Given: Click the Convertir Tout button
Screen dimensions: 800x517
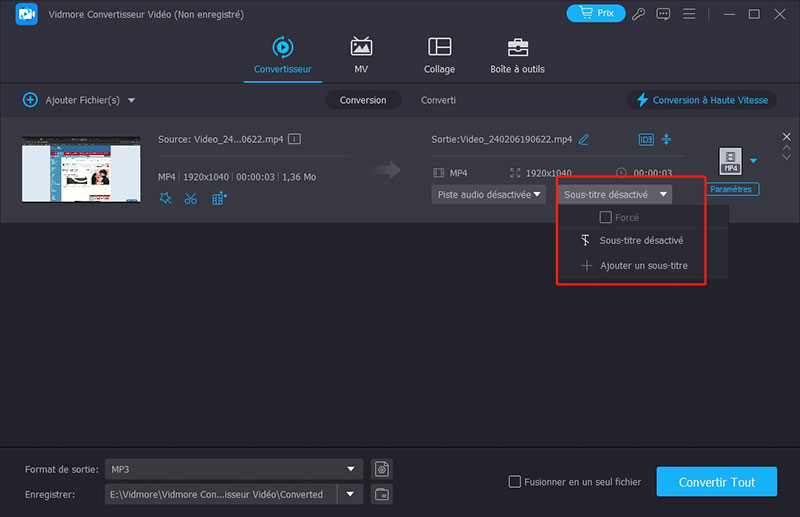Looking at the screenshot, I should [715, 482].
